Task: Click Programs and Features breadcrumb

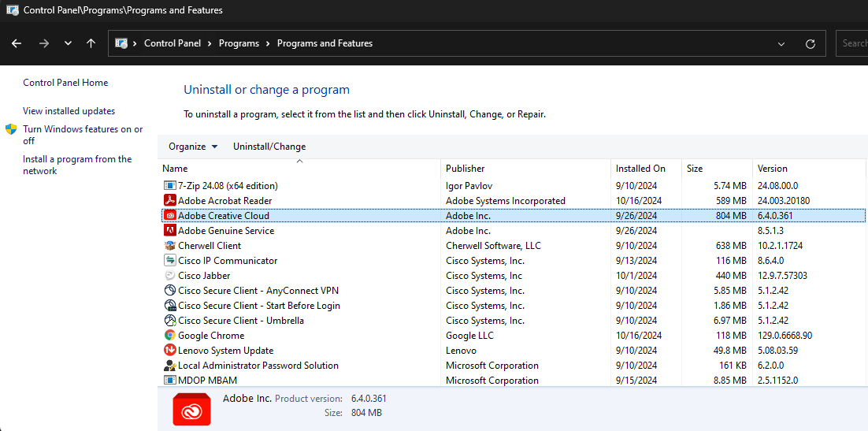Action: point(325,43)
